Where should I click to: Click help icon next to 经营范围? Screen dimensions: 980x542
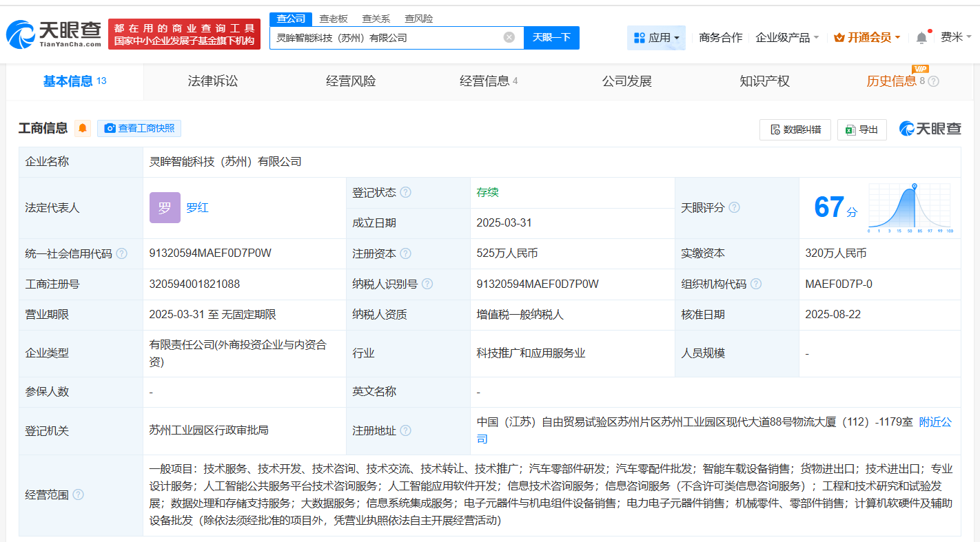coord(79,494)
